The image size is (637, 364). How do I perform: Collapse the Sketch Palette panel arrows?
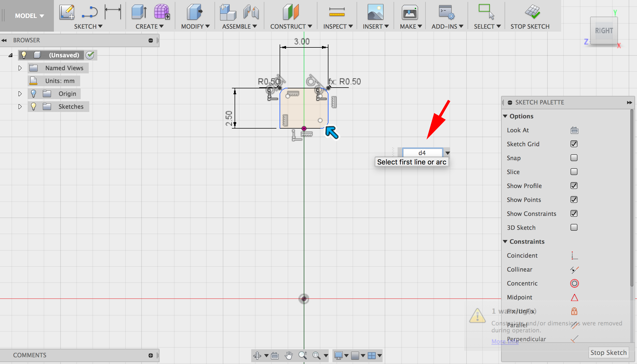click(x=629, y=103)
